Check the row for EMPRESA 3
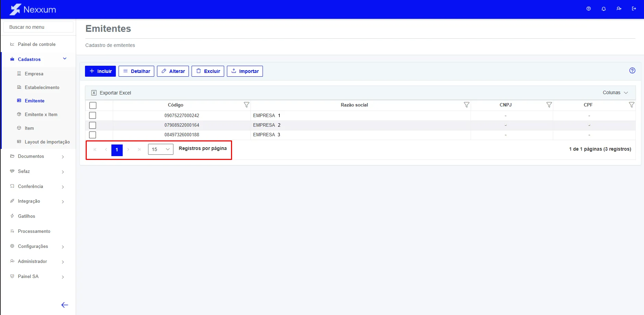Image resolution: width=644 pixels, height=315 pixels. [93, 135]
